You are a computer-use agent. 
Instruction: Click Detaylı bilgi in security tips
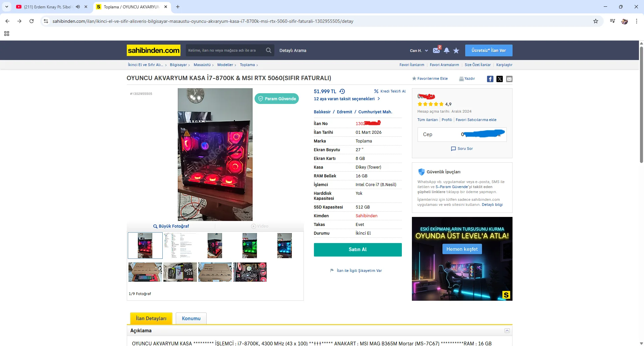pos(492,205)
